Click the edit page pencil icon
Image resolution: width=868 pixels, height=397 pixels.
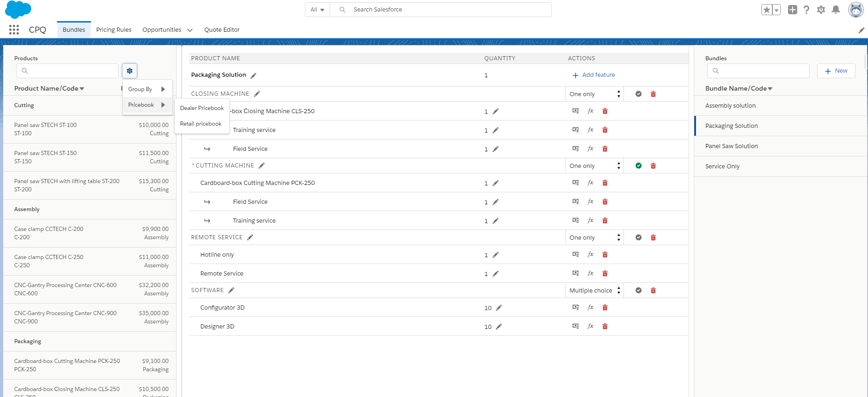861,30
